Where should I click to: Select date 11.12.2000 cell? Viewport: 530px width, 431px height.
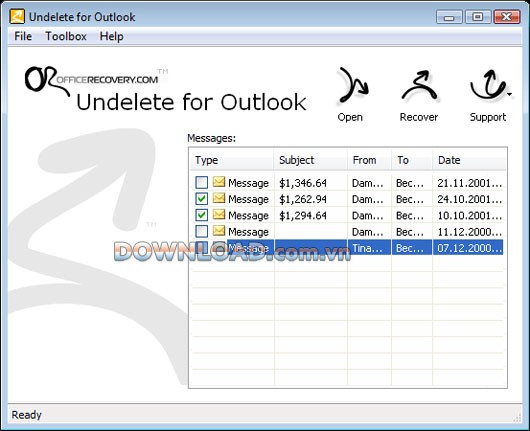tap(469, 232)
